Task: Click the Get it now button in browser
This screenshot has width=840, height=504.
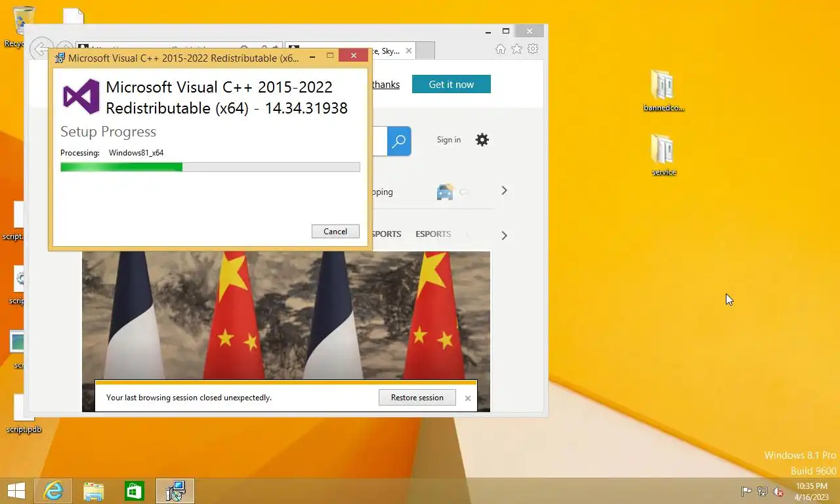Action: click(451, 84)
